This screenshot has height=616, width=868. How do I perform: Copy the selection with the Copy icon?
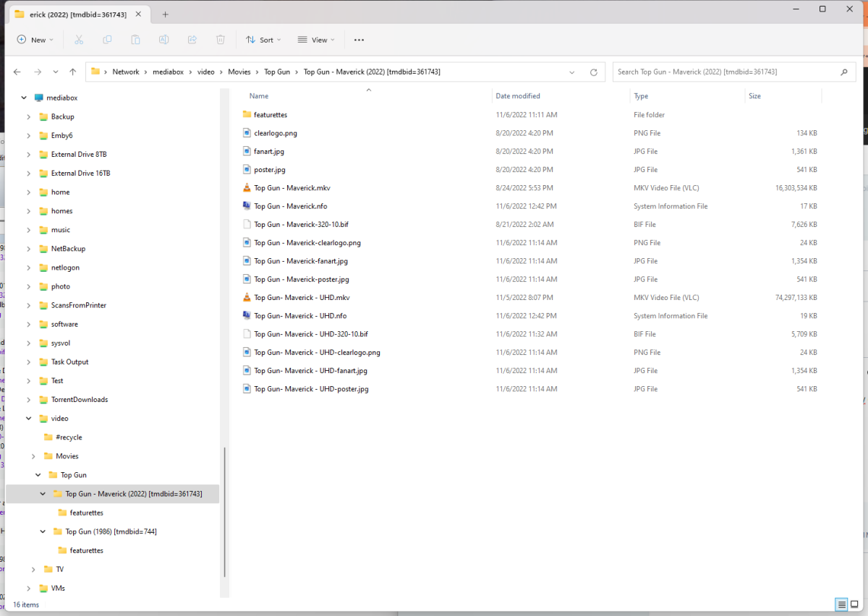pos(107,40)
